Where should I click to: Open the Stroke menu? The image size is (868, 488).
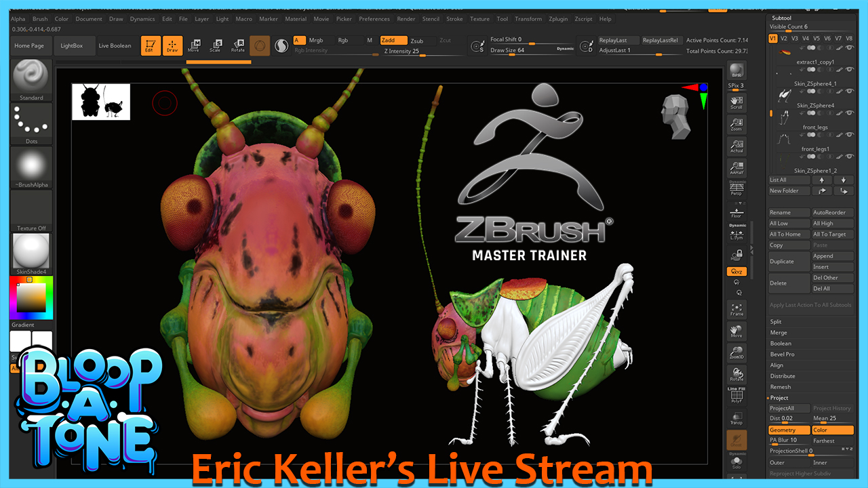(454, 19)
